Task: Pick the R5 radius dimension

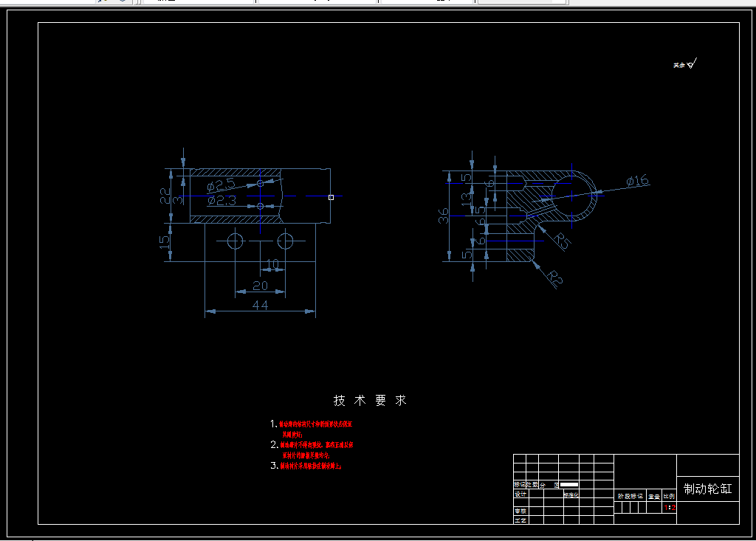Action: point(562,241)
